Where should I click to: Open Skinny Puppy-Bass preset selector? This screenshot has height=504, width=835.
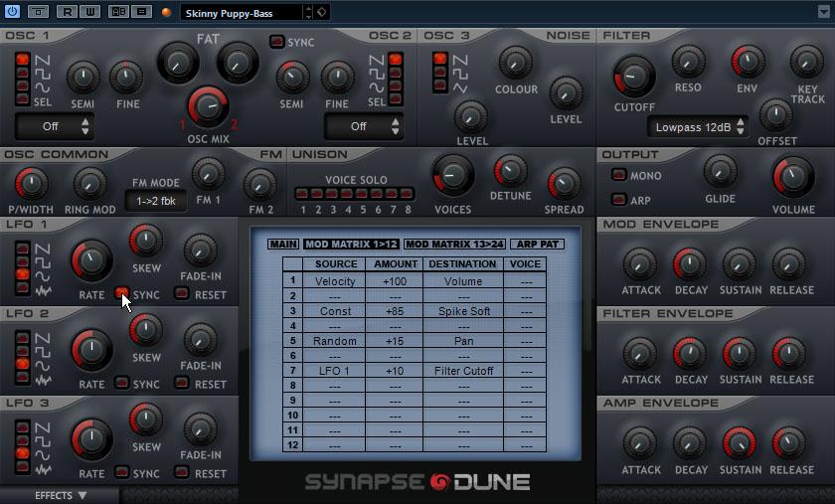(243, 13)
